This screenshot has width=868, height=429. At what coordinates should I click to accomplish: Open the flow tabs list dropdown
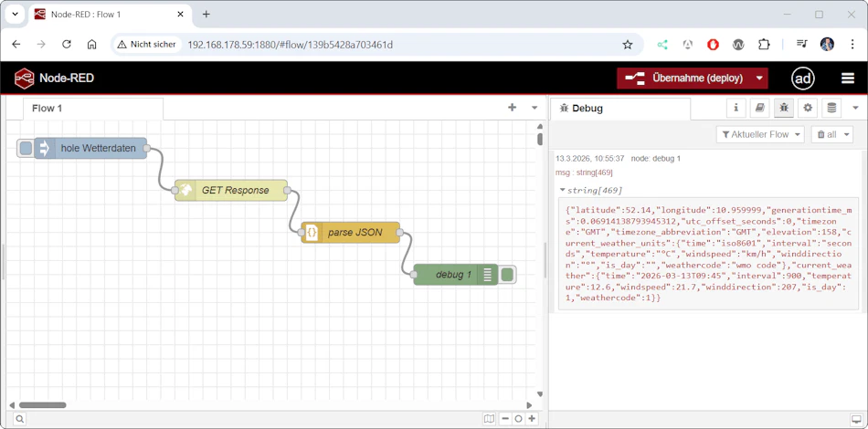pyautogui.click(x=535, y=108)
